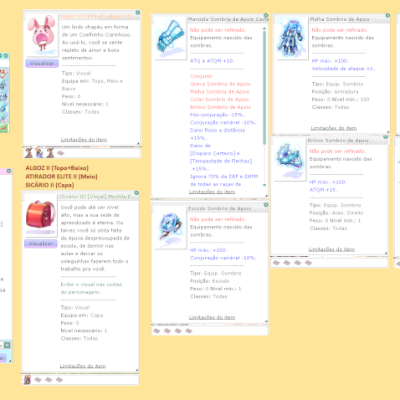This screenshot has height=400, width=400.
Task: Open Limitações do item in Manopla window
Action: (212, 192)
